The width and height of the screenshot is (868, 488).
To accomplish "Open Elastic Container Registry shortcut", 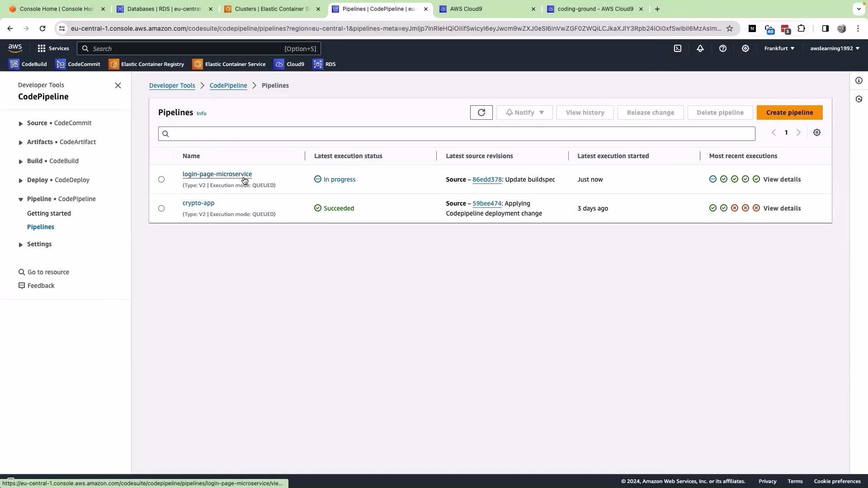I will pos(146,64).
